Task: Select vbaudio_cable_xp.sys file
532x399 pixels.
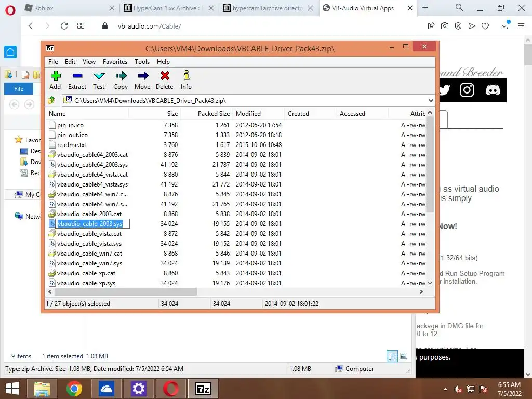Action: [x=86, y=283]
